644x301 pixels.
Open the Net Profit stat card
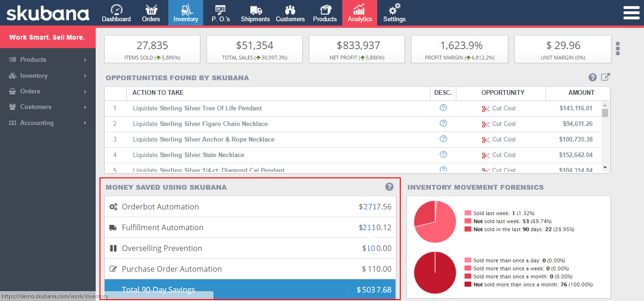pyautogui.click(x=357, y=50)
